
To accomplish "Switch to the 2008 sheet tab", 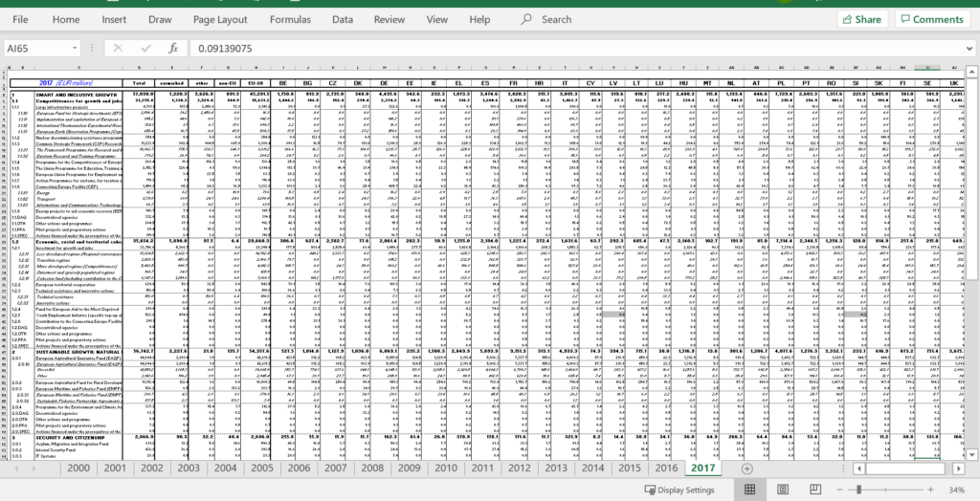I will (x=371, y=468).
